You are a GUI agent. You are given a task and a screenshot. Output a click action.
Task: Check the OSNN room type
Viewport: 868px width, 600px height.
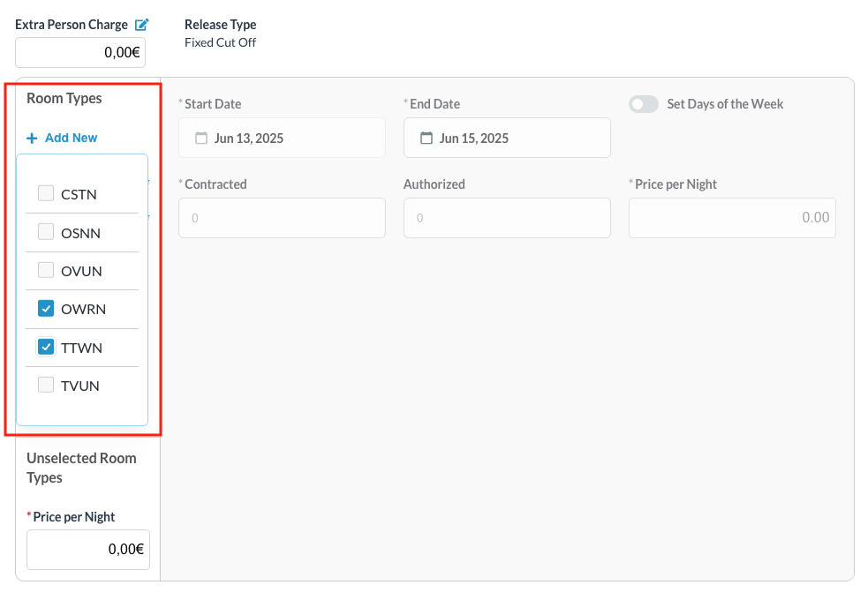[x=45, y=231]
